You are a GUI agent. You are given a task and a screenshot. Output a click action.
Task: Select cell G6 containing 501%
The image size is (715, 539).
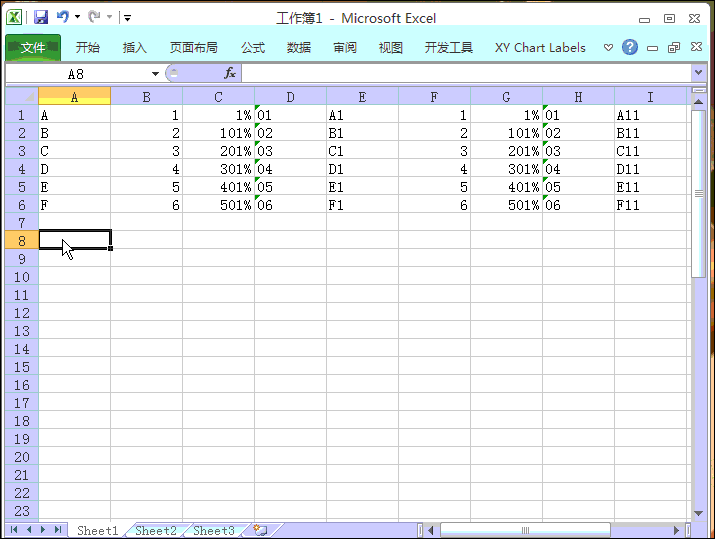click(x=506, y=205)
